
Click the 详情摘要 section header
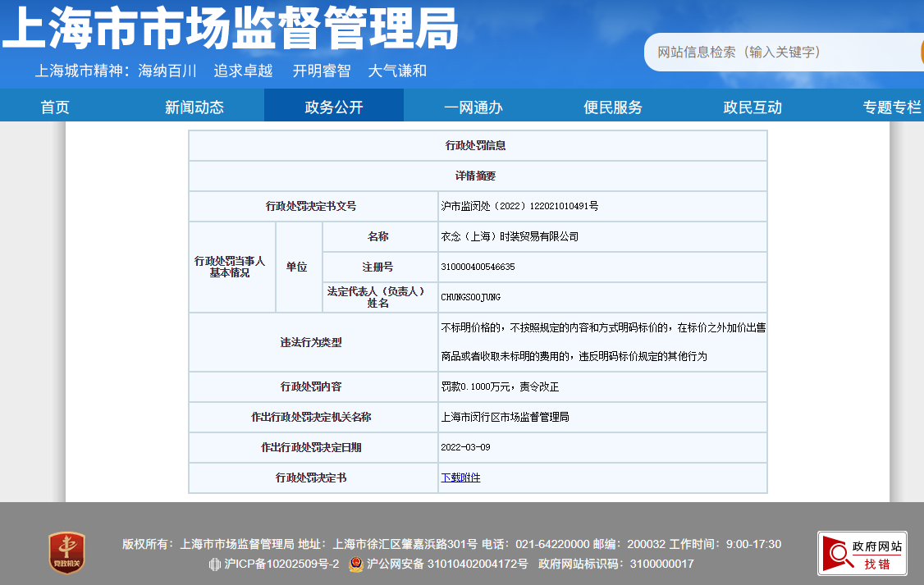click(x=478, y=176)
